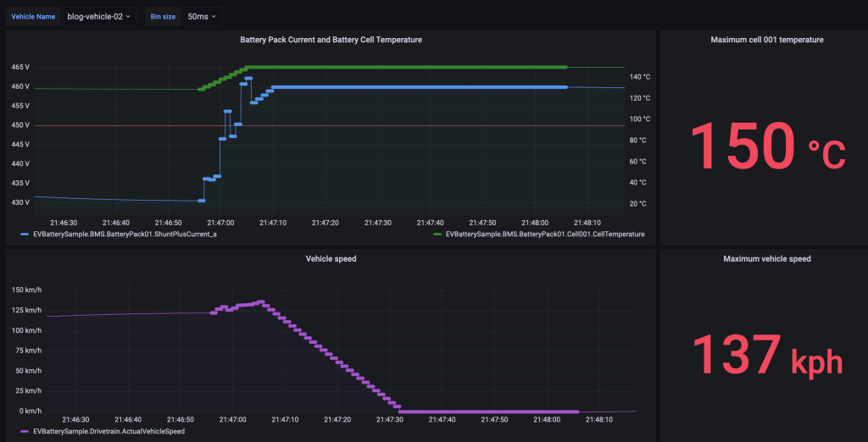Toggle ShuntPlusCurrent_a series in legend

(x=125, y=234)
